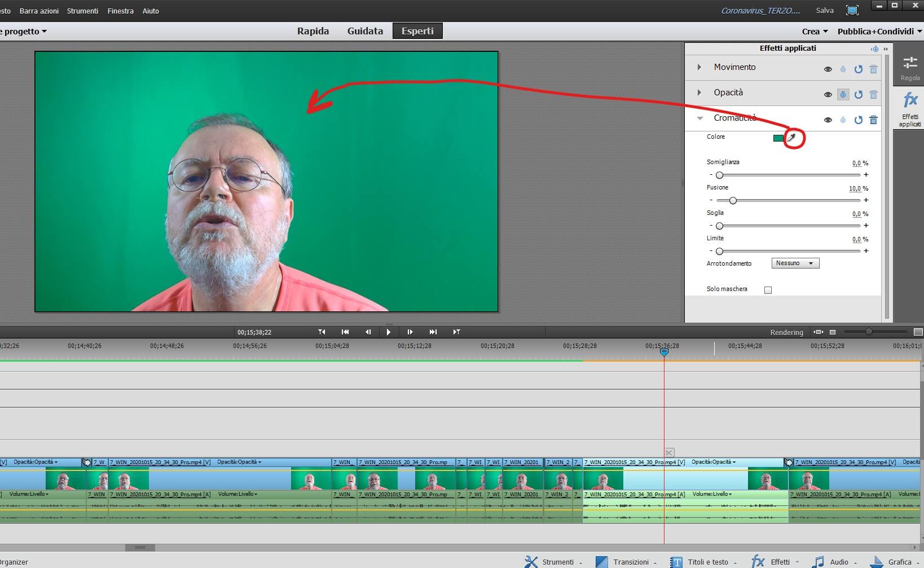Reset the Movimento effect

[858, 69]
